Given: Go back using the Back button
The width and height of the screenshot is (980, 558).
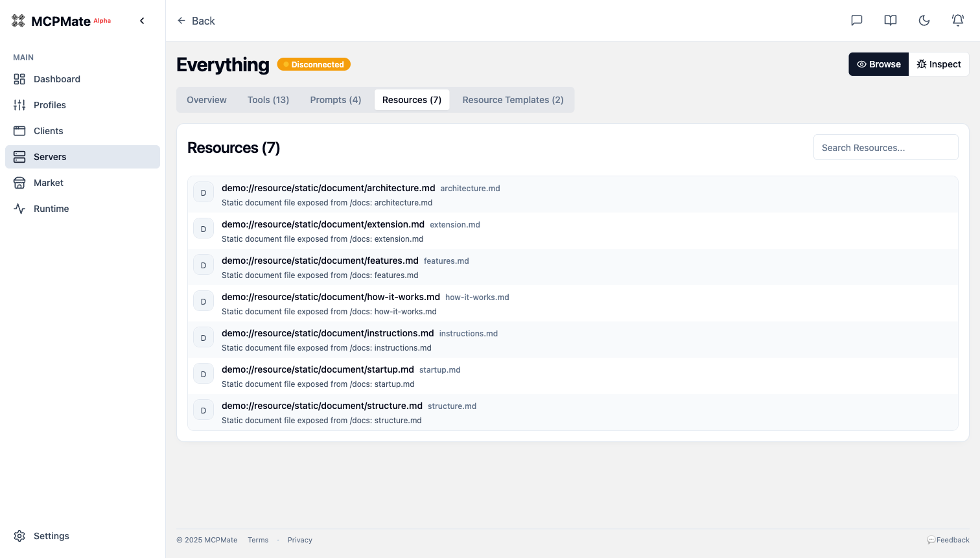Looking at the screenshot, I should 196,21.
